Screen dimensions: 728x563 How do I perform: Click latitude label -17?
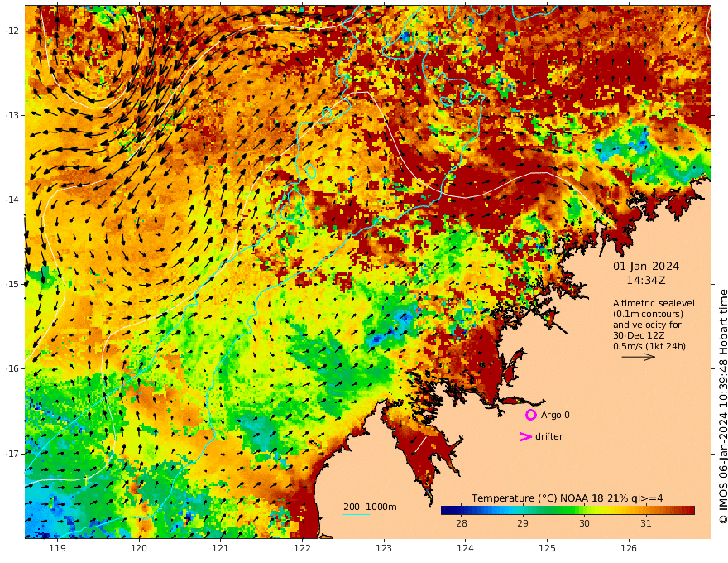(13, 454)
